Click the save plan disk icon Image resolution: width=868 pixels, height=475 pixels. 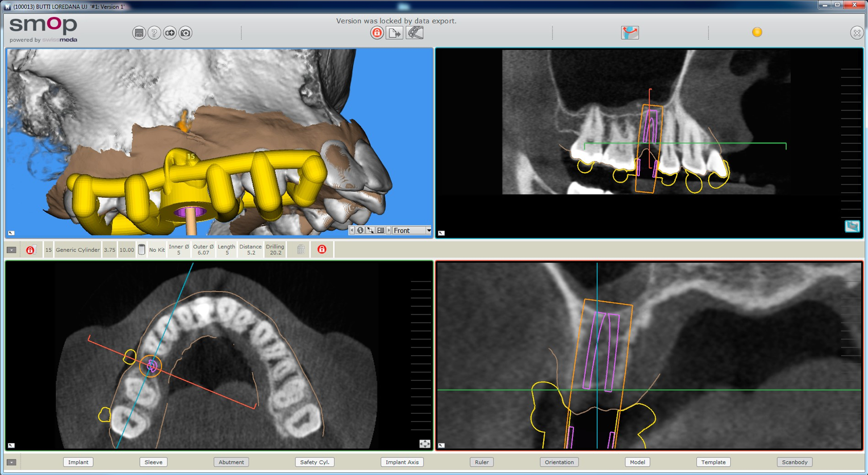139,33
